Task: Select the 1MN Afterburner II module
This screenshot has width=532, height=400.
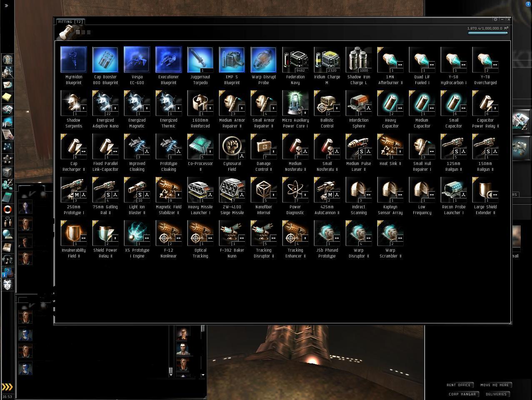Action: (x=390, y=65)
